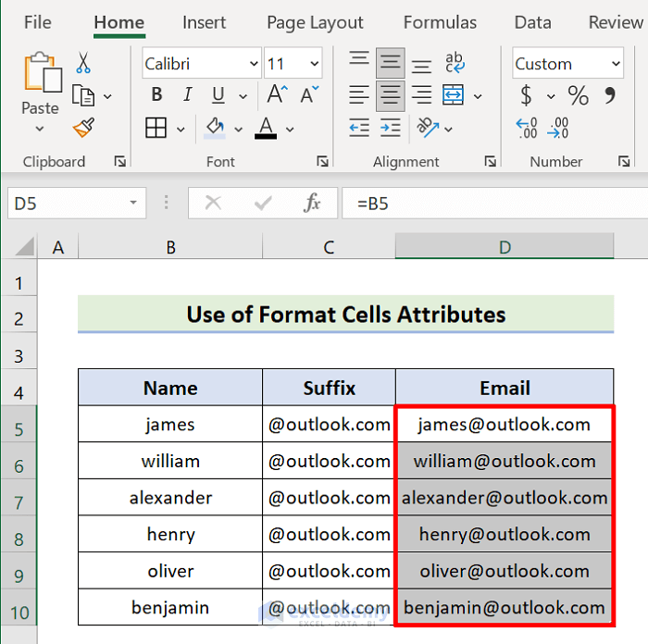This screenshot has width=648, height=644.
Task: Expand the Copy options arrow
Action: [x=107, y=96]
